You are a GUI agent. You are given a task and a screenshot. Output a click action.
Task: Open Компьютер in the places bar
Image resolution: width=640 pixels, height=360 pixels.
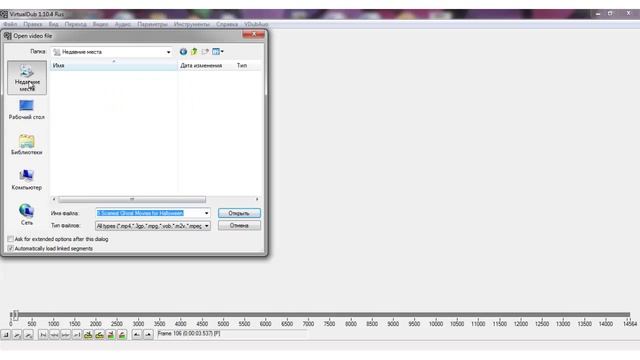[x=27, y=180]
